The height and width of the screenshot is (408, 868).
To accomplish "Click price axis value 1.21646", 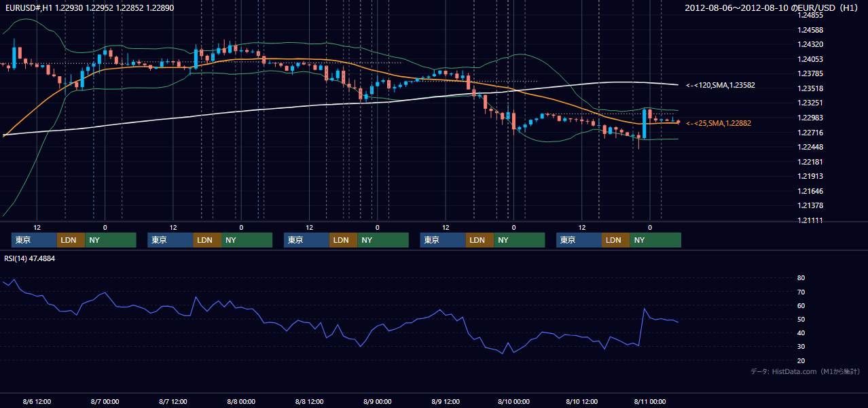I will [x=810, y=191].
